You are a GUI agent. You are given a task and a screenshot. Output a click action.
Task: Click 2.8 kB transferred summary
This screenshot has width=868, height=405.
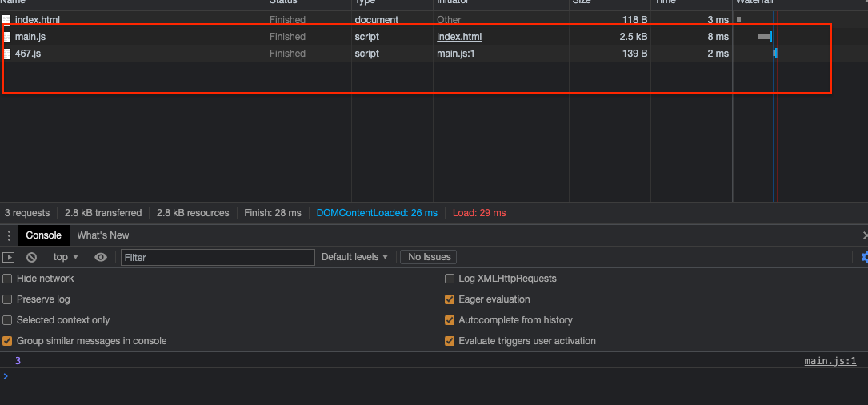(x=103, y=213)
